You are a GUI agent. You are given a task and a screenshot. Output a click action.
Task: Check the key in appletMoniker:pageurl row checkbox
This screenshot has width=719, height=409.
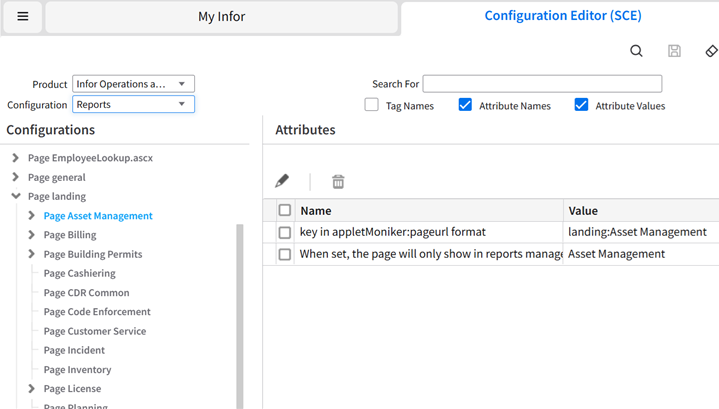[x=285, y=232]
